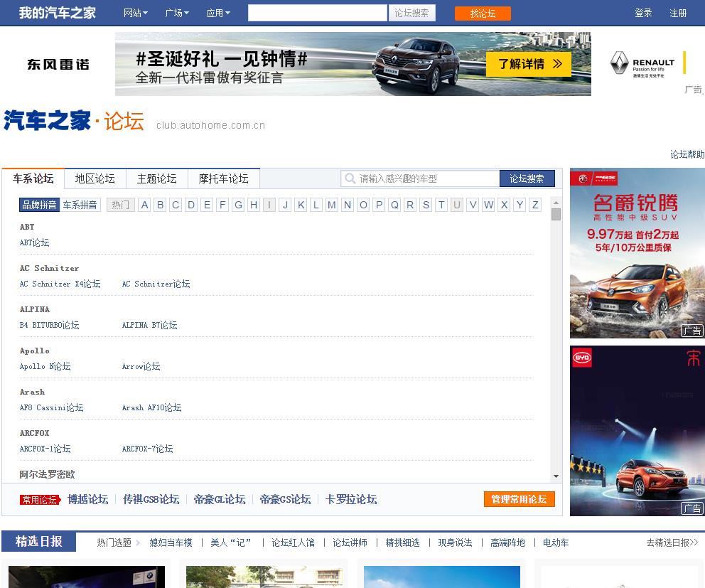705x588 pixels.
Task: Click the 管理常用论坛 button
Action: coord(520,499)
